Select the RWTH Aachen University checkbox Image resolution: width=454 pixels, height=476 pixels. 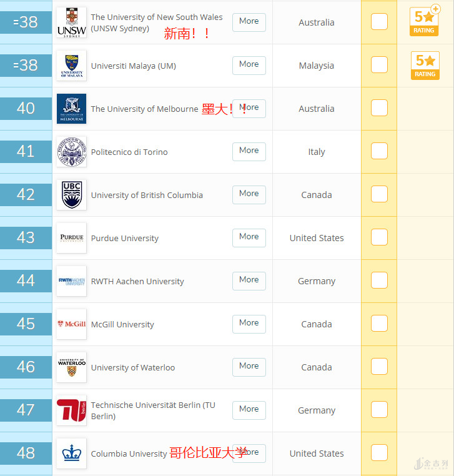click(379, 280)
